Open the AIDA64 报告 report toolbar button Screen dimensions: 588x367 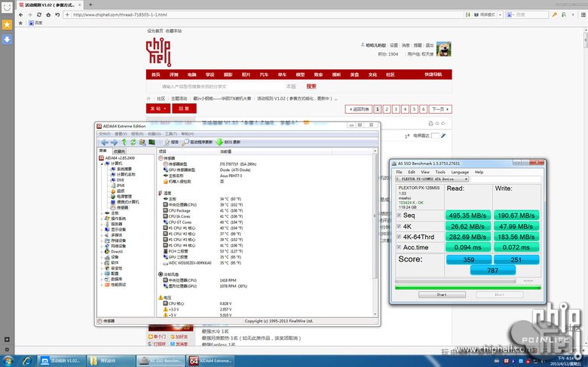(171, 142)
